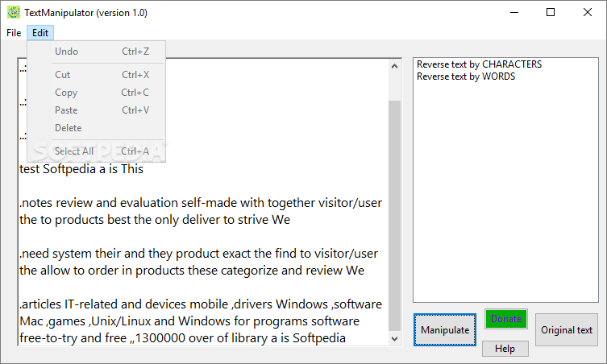Click the TextManipulator app icon in title bar

point(14,12)
